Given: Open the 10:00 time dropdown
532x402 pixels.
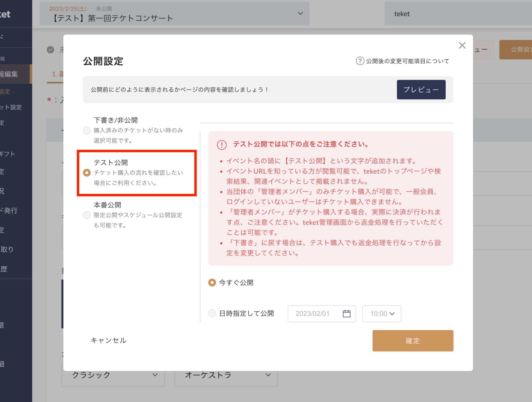Looking at the screenshot, I should [381, 313].
